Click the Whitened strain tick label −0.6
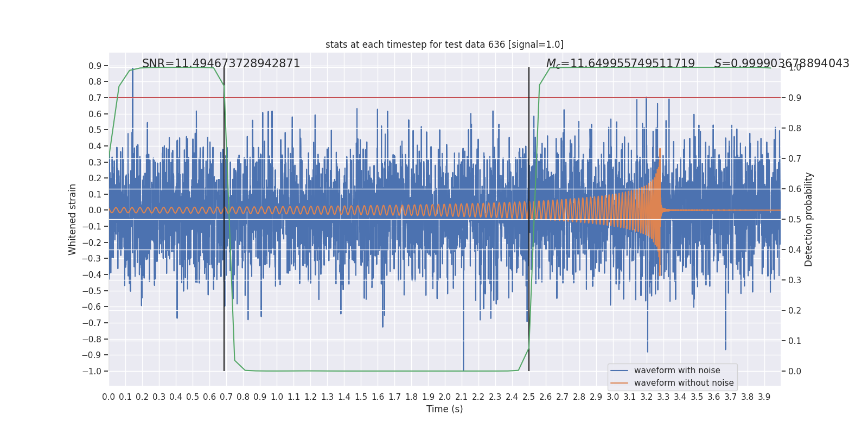Screen dimensions: 868x434 pyautogui.click(x=92, y=307)
